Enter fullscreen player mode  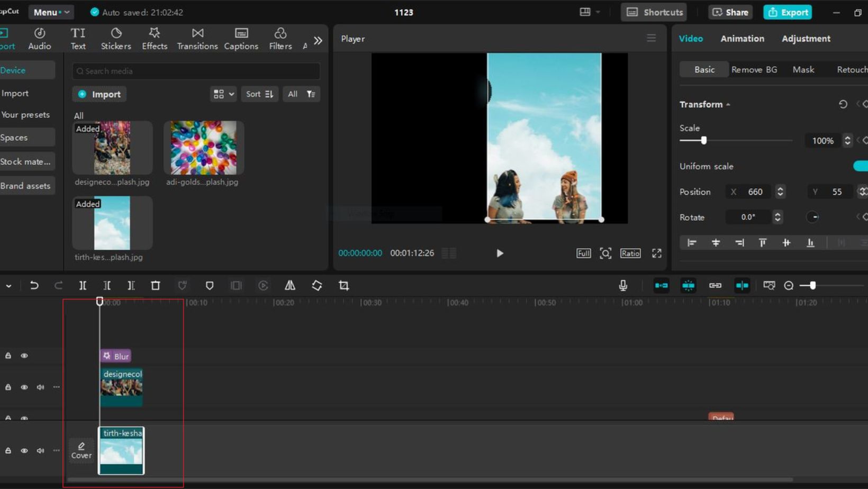(657, 253)
